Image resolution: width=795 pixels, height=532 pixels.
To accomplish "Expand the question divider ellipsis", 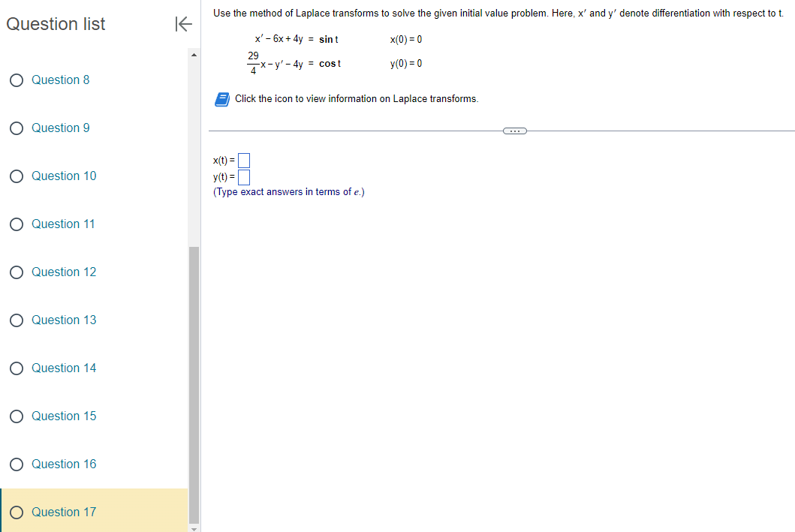I will 515,131.
